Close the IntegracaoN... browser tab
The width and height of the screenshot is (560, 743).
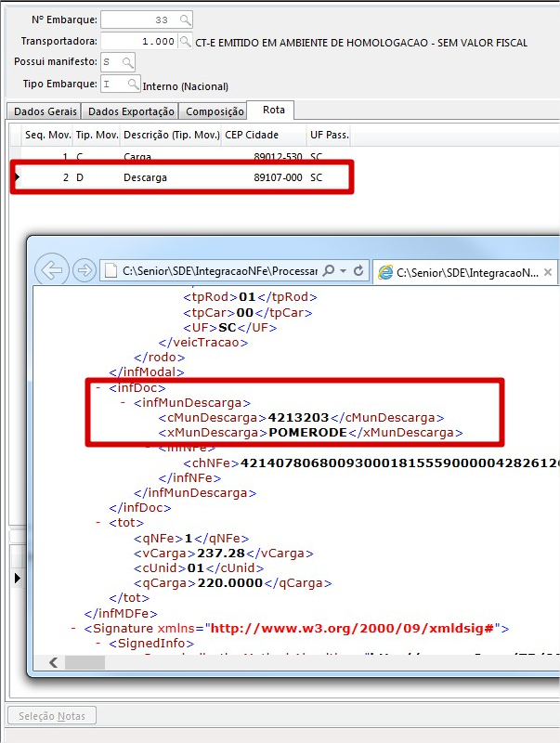pyautogui.click(x=549, y=272)
